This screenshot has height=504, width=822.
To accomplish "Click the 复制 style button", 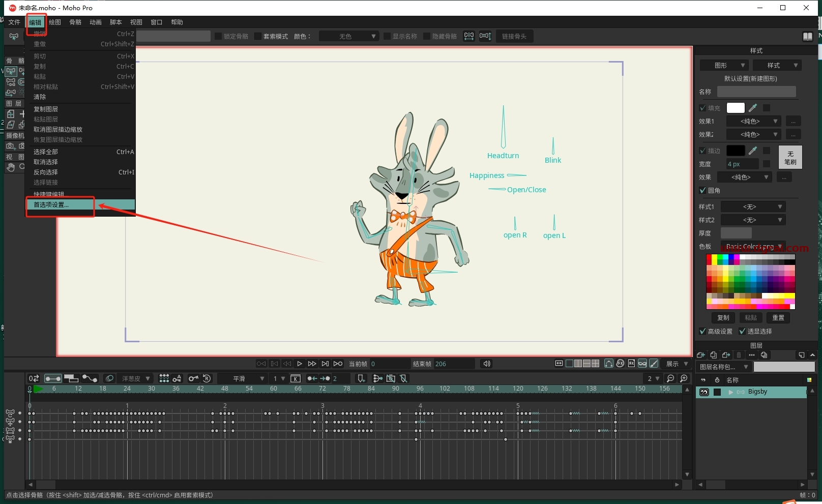I will (x=723, y=318).
